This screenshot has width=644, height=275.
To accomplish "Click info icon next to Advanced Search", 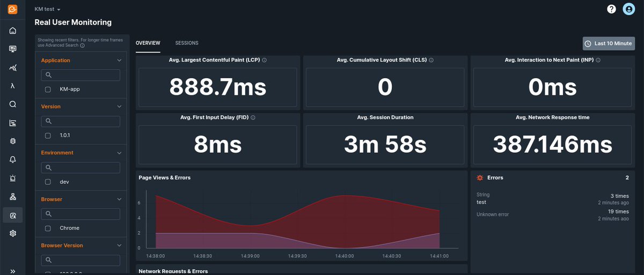I will tap(82, 46).
